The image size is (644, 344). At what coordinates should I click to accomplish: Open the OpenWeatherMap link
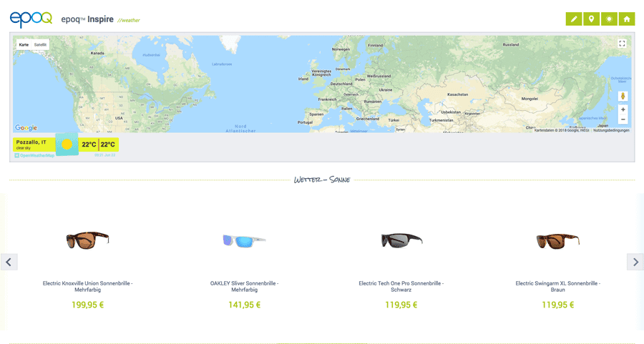pos(36,155)
